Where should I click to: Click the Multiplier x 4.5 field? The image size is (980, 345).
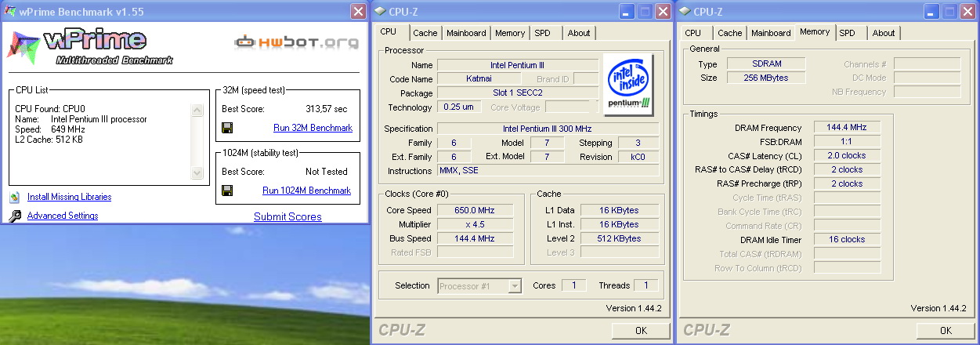[x=476, y=224]
